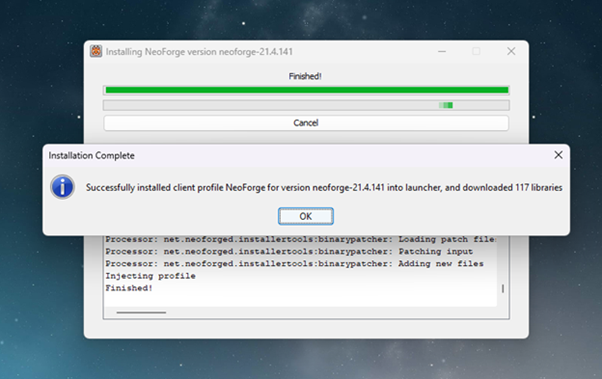The image size is (602, 379).
Task: Click OK in the Installation Complete dialog
Action: (306, 216)
